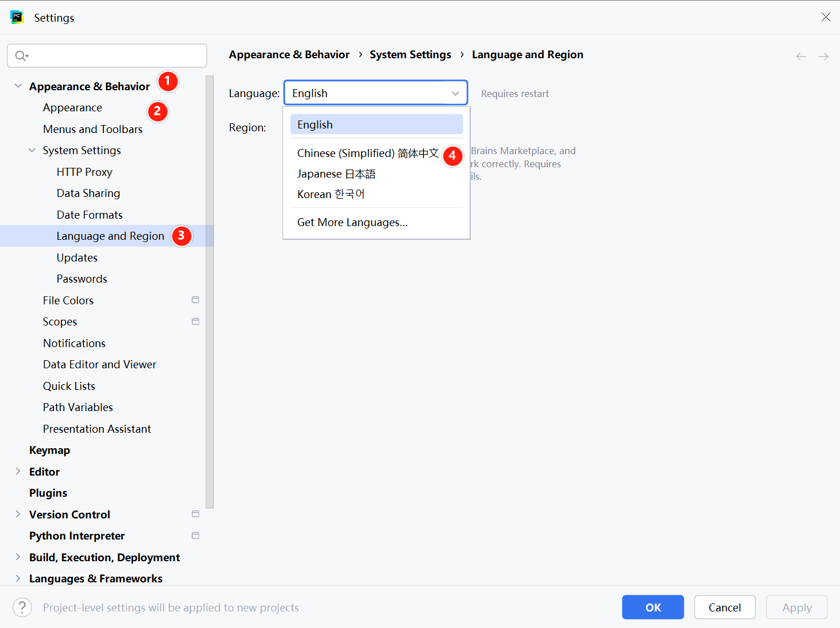Click project-level icon beside Version Control
The width and height of the screenshot is (840, 628).
click(196, 514)
